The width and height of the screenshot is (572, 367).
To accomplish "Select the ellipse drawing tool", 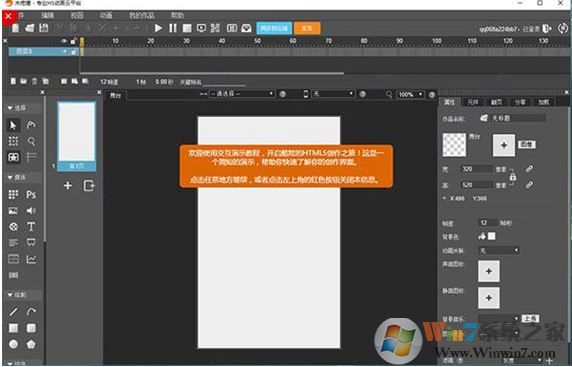I will [13, 344].
